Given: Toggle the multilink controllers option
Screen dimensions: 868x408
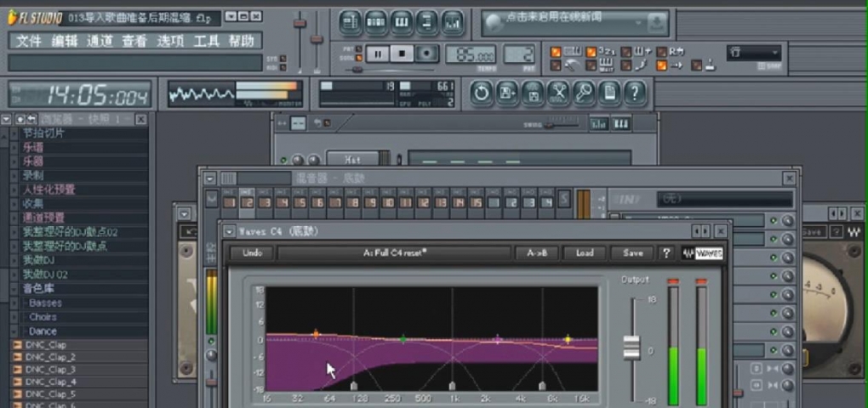Looking at the screenshot, I should click(697, 65).
